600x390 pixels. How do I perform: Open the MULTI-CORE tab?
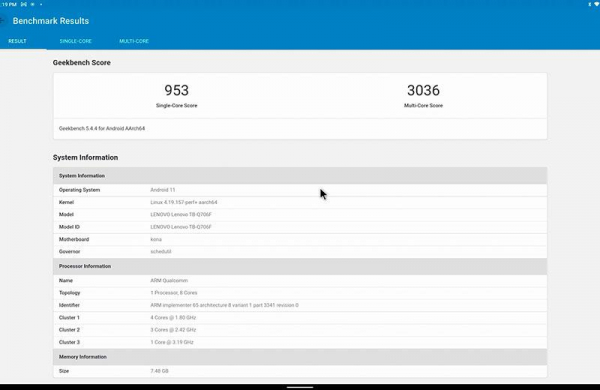coord(134,41)
